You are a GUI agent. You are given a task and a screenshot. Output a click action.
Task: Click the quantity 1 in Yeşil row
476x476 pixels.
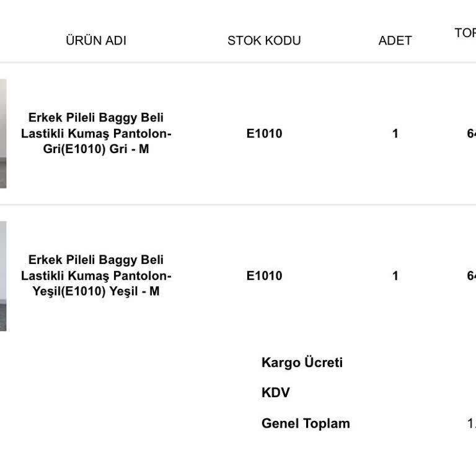(395, 276)
